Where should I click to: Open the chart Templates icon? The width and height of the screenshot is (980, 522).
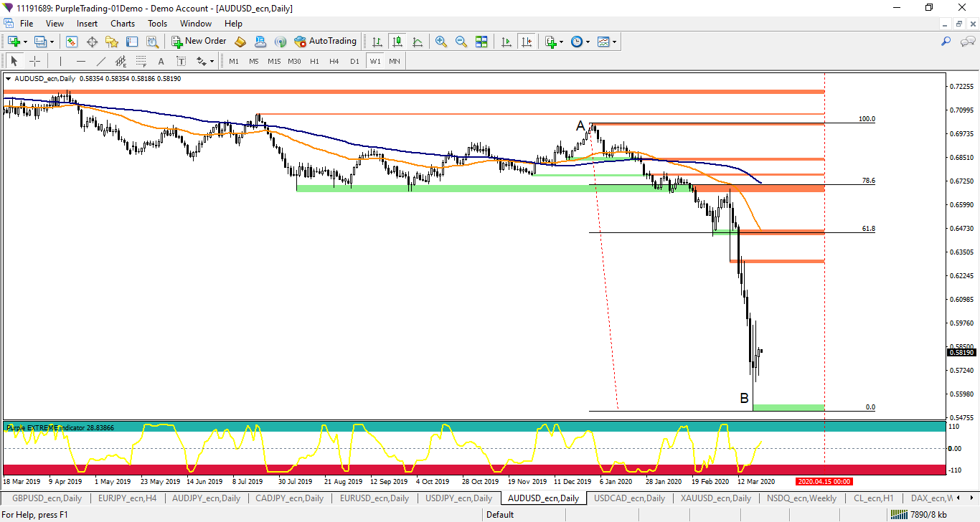click(x=603, y=42)
